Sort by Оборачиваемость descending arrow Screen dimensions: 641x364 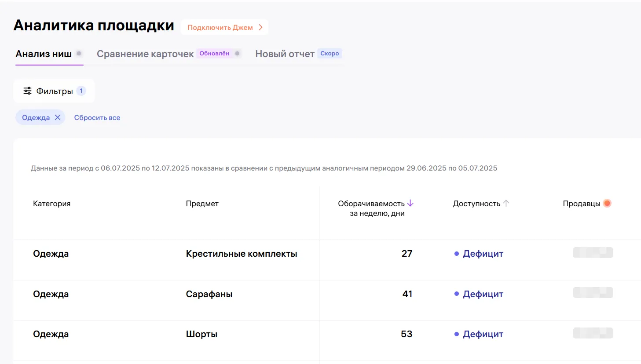pyautogui.click(x=410, y=203)
